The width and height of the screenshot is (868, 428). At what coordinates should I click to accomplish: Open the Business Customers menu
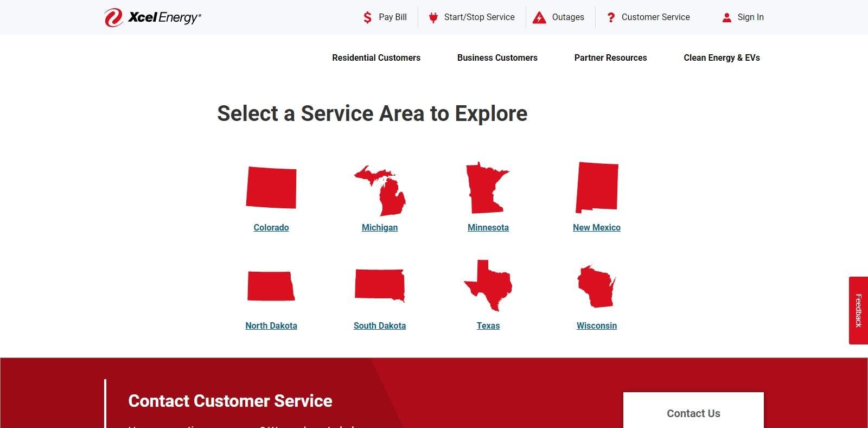(497, 58)
